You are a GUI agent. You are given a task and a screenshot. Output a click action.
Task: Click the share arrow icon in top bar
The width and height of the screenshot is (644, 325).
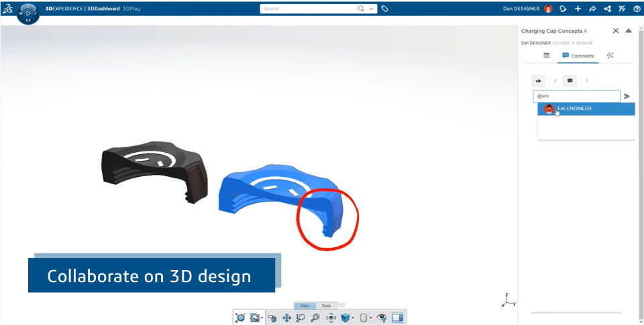click(592, 9)
